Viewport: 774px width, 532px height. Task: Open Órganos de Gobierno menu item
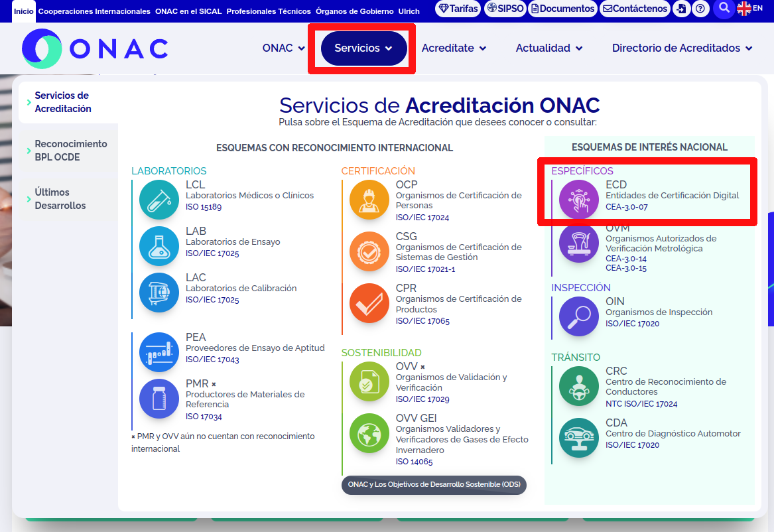(x=355, y=11)
